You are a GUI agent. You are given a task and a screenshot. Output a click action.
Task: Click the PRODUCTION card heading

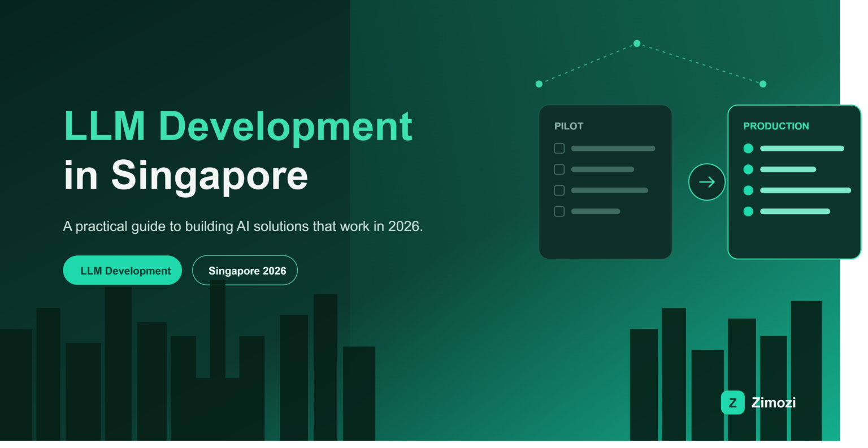[776, 127]
